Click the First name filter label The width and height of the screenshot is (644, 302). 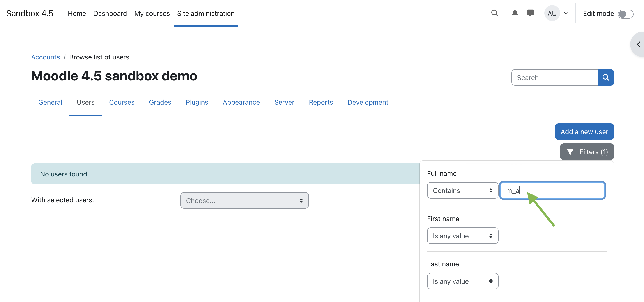click(443, 219)
